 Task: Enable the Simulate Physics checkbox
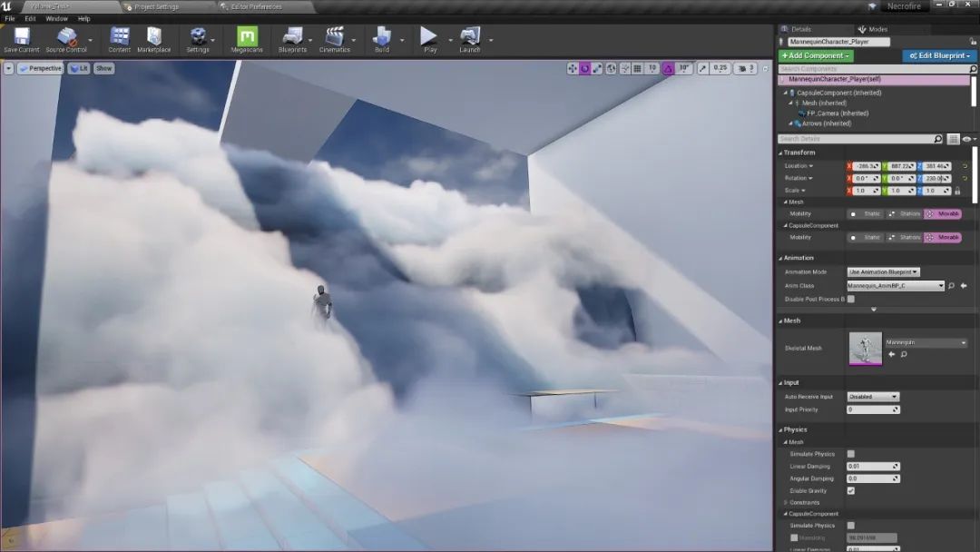[850, 453]
